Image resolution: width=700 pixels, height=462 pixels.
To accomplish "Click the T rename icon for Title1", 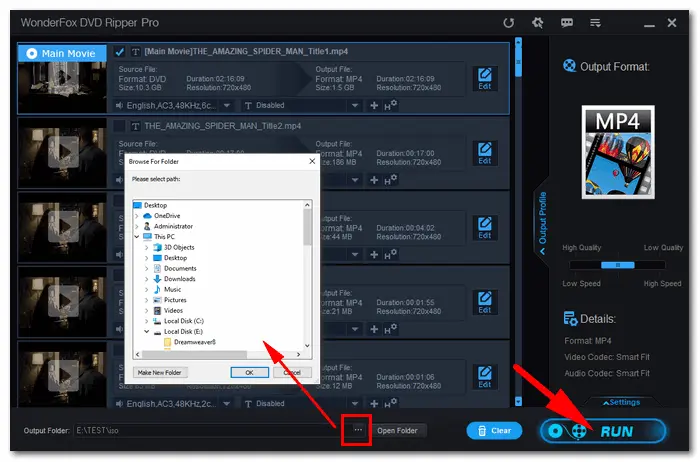I will [x=136, y=52].
